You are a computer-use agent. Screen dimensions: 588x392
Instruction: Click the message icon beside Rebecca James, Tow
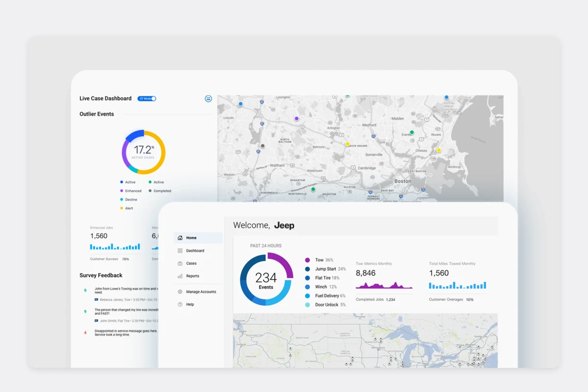click(97, 299)
